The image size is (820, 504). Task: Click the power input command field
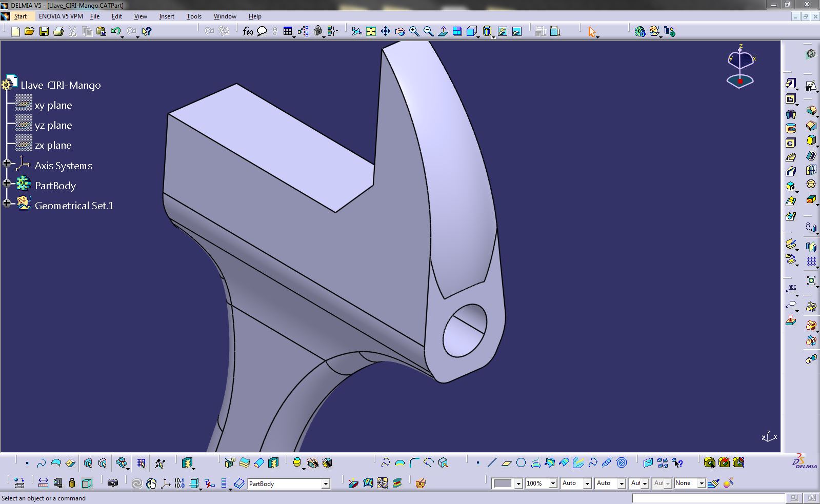[x=708, y=498]
